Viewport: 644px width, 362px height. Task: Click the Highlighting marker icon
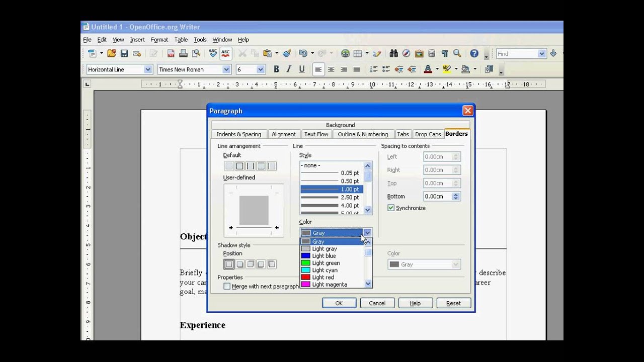click(x=447, y=69)
